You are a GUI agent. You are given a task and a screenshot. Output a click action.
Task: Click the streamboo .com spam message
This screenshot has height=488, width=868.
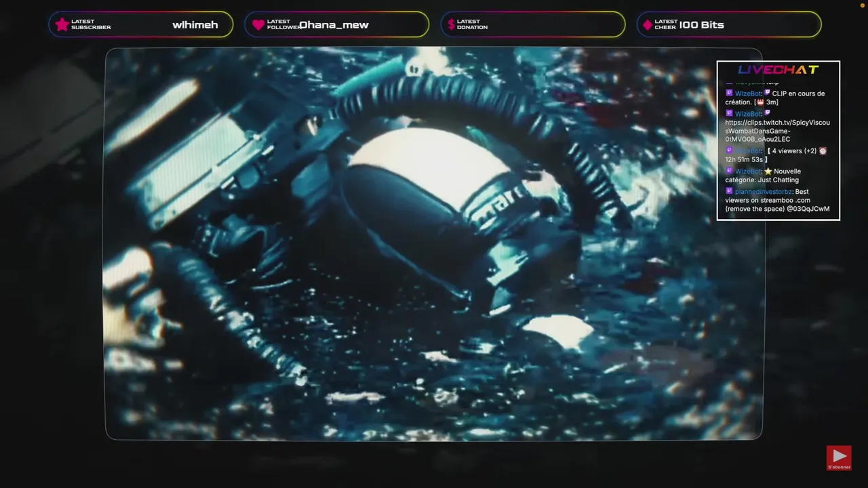pos(777,200)
